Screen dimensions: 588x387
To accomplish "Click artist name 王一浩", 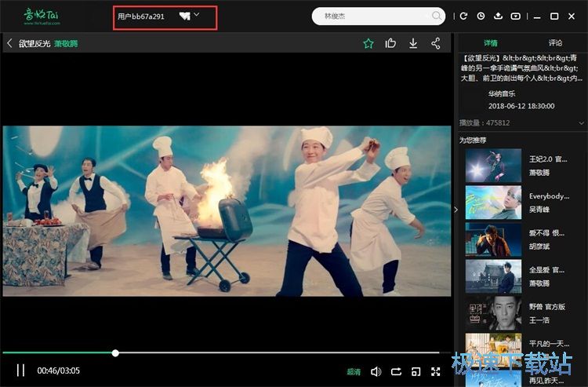I will (x=539, y=320).
